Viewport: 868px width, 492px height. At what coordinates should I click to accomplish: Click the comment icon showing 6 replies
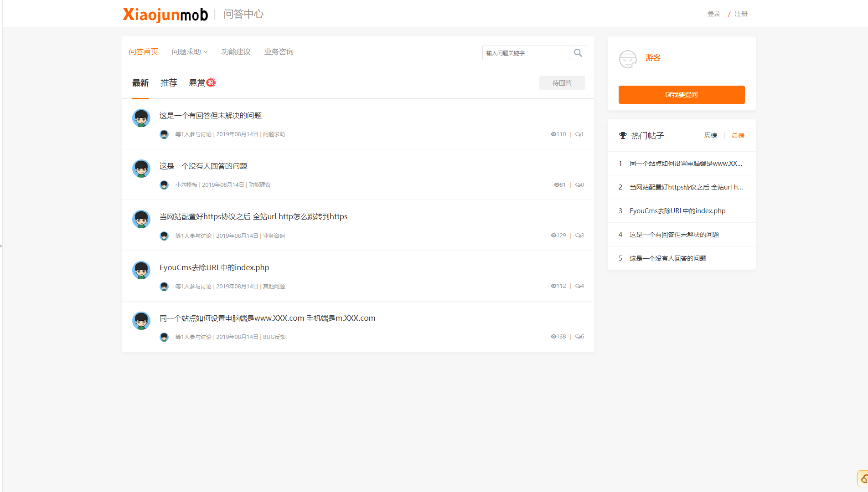pyautogui.click(x=578, y=337)
